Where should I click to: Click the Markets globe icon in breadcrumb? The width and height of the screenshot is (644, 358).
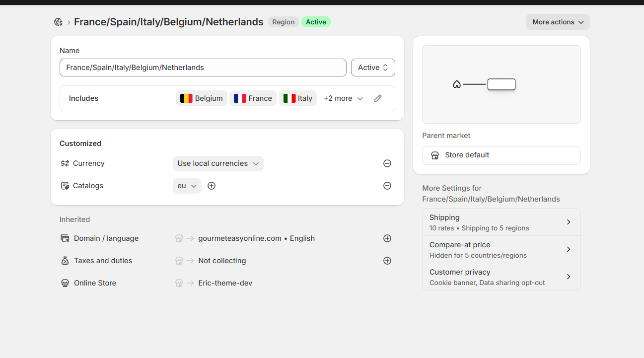coord(59,22)
